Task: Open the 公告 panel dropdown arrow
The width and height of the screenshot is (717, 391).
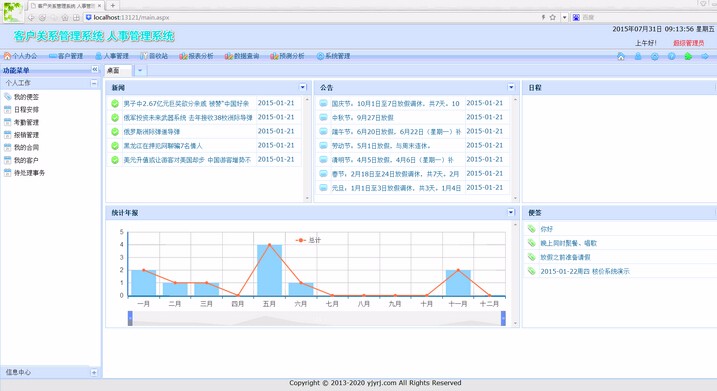Action: tap(511, 87)
